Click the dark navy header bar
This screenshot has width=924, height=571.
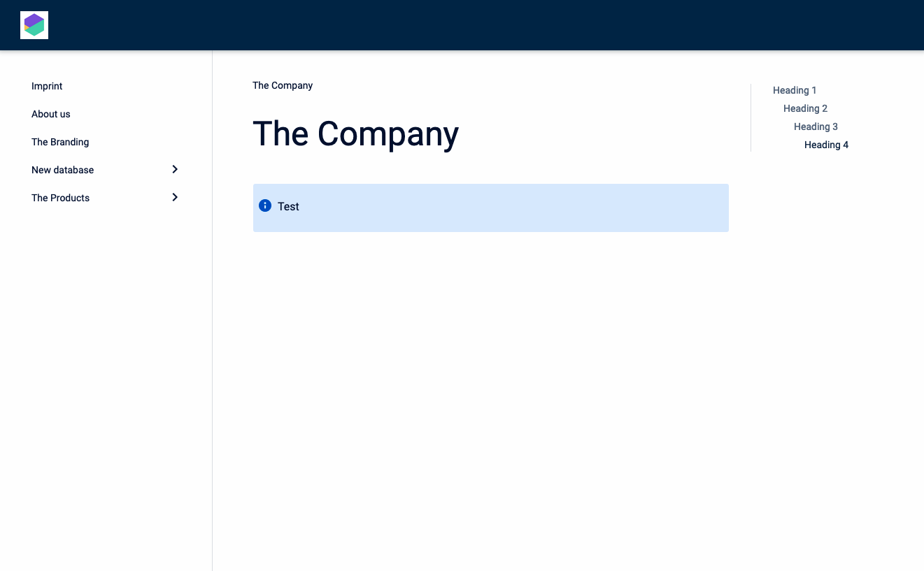(462, 25)
